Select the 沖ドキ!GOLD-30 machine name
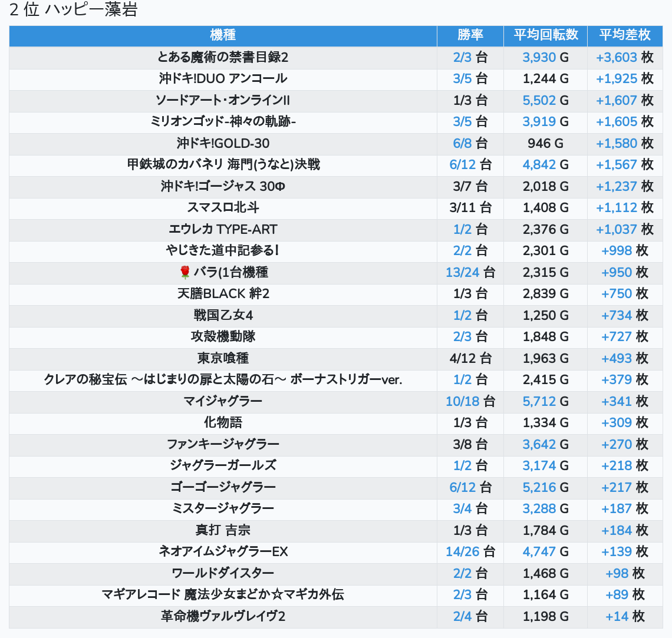 [223, 143]
